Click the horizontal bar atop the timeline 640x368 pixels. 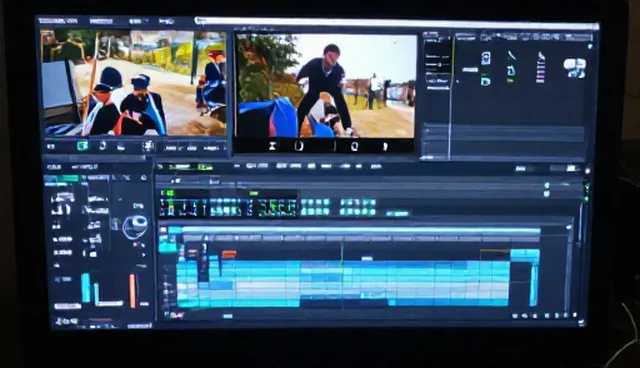361,231
